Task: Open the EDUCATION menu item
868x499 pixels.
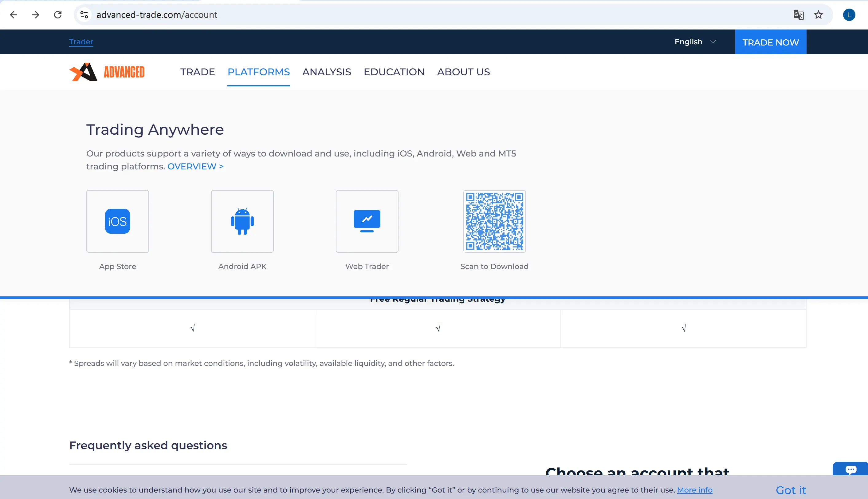Action: tap(394, 72)
